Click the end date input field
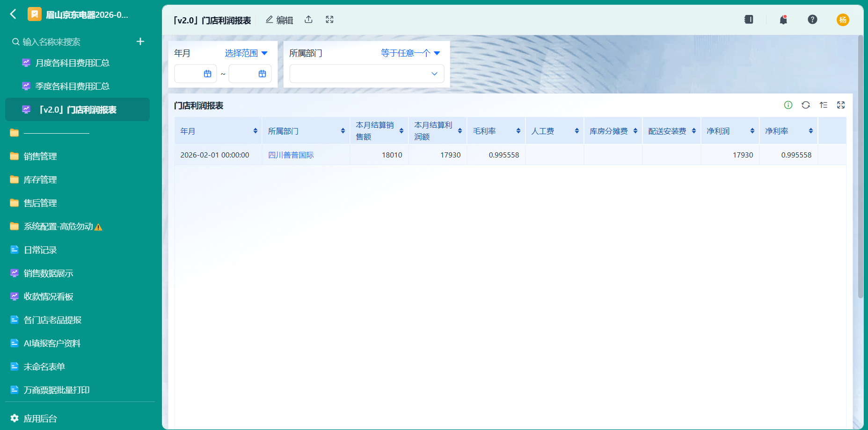This screenshot has width=868, height=430. [x=250, y=74]
